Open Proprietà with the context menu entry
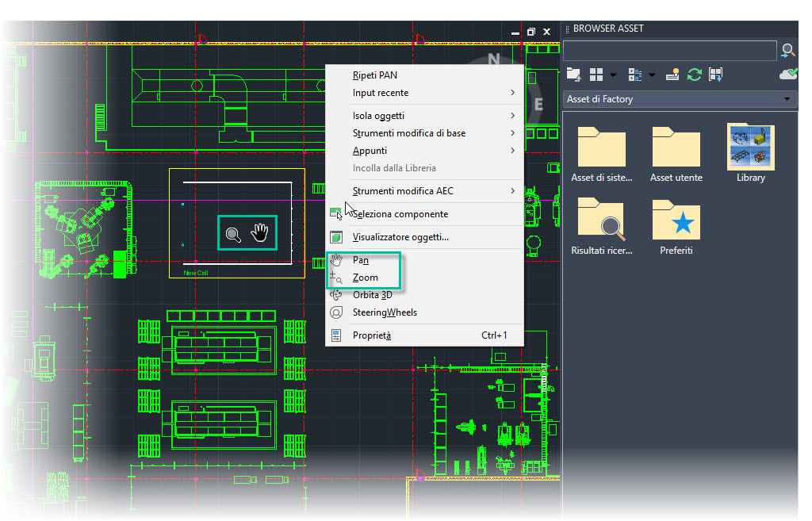The image size is (812, 521). tap(369, 335)
